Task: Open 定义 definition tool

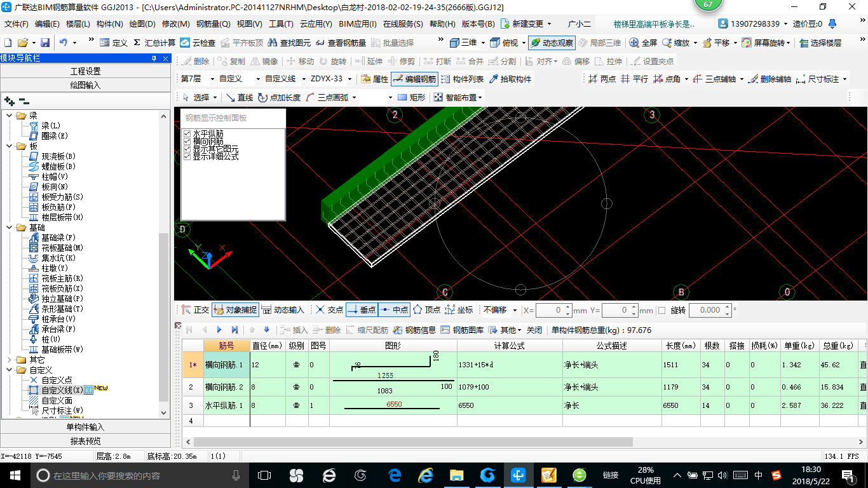Action: point(114,43)
